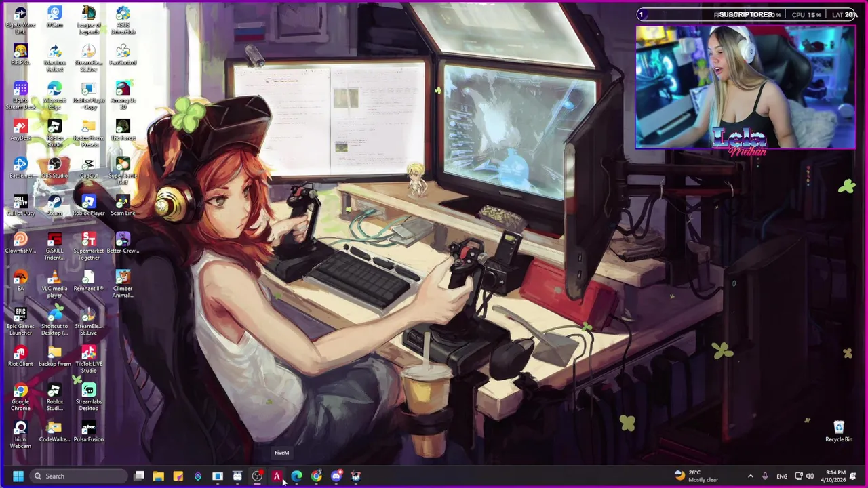Select the Scam Line game icon
Viewport: 868px width, 488px height.
point(123,205)
